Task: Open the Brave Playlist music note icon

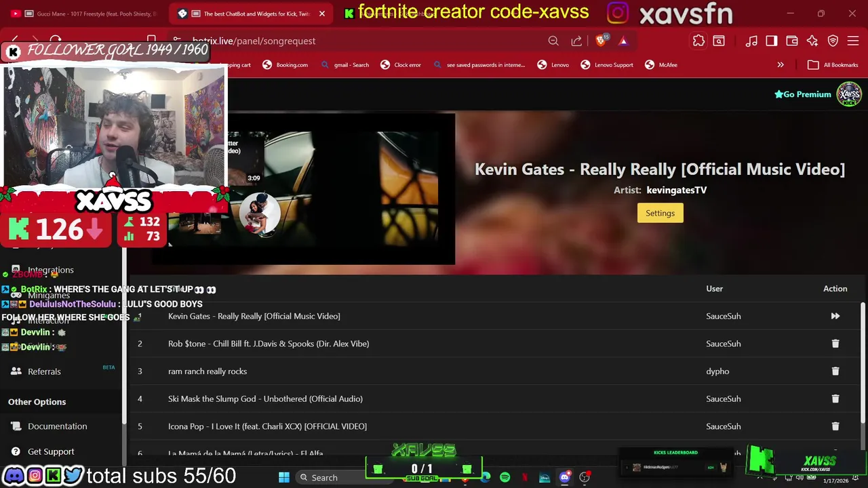Action: pyautogui.click(x=751, y=41)
